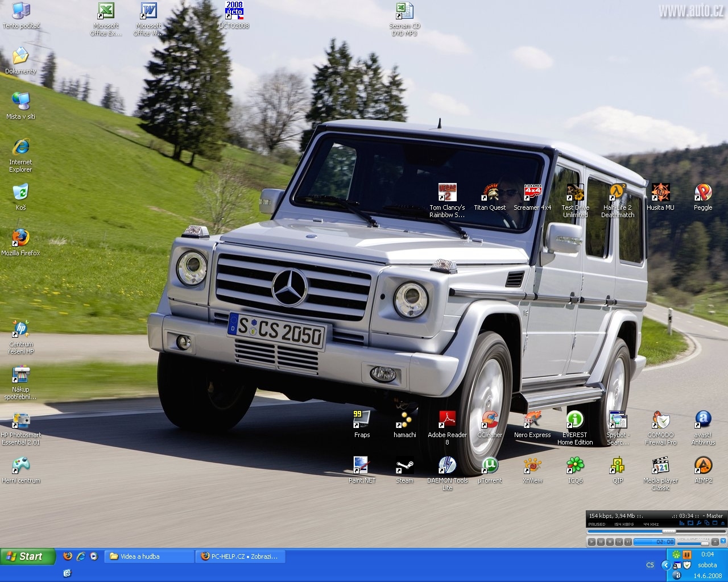This screenshot has height=582, width=728.
Task: Open the Herní centrum icon
Action: click(20, 471)
